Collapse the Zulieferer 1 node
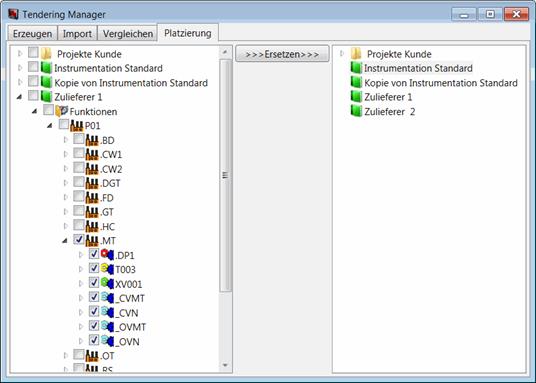The height and width of the screenshot is (383, 536). pos(19,97)
